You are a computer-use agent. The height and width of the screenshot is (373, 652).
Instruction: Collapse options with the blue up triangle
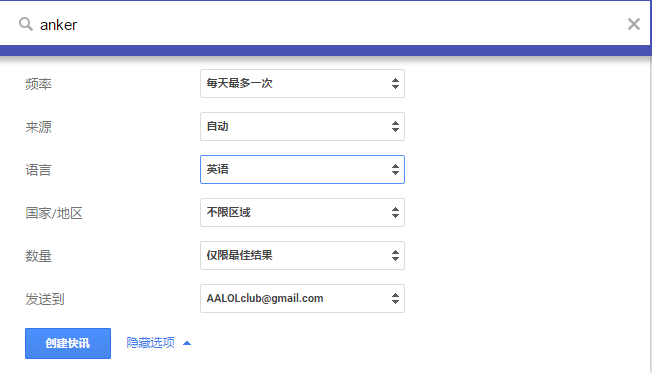pyautogui.click(x=187, y=343)
